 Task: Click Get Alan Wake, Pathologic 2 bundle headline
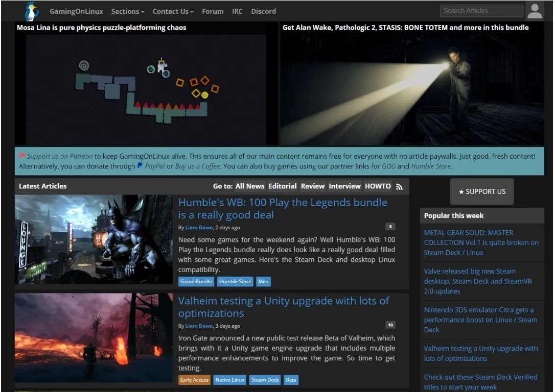(405, 28)
